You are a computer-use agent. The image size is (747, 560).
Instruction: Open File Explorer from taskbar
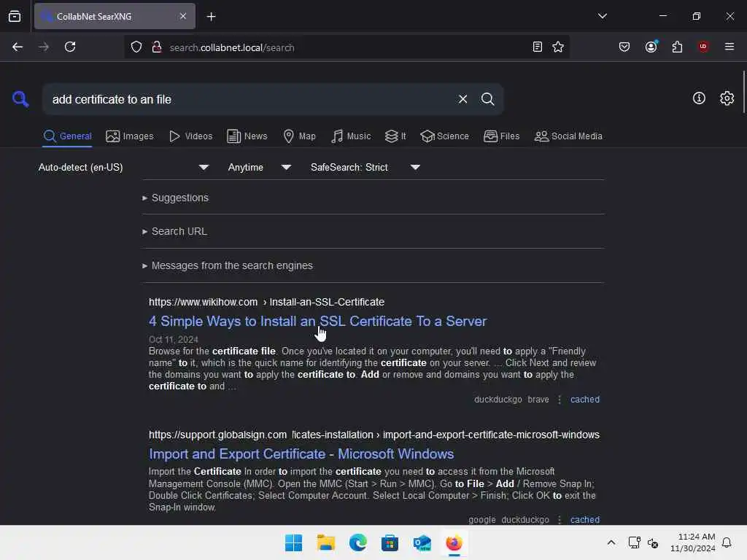326,542
